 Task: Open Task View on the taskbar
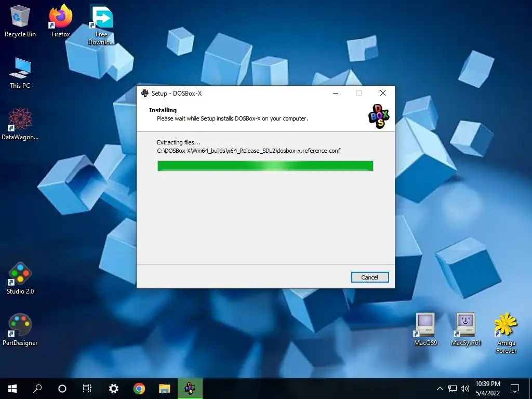(x=87, y=389)
